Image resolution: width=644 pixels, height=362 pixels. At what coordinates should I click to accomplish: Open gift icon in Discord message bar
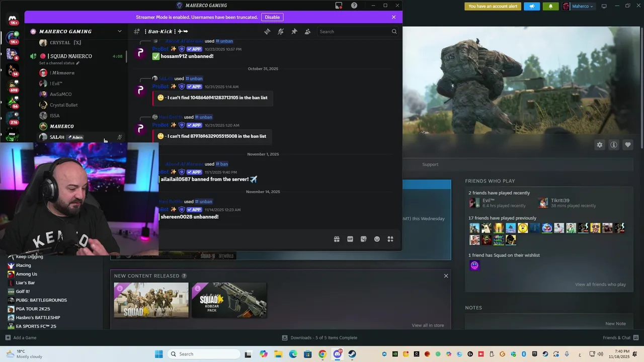click(337, 239)
